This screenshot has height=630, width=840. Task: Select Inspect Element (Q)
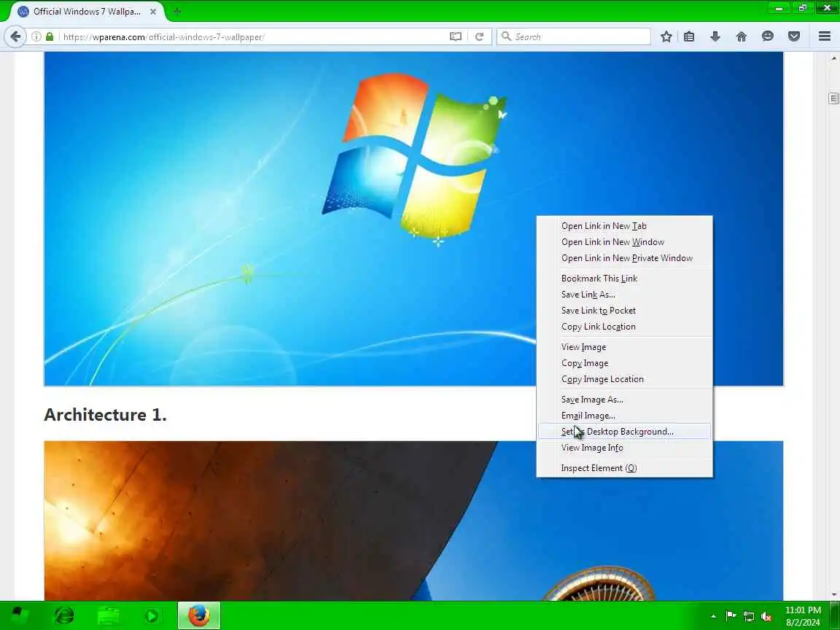(625, 468)
